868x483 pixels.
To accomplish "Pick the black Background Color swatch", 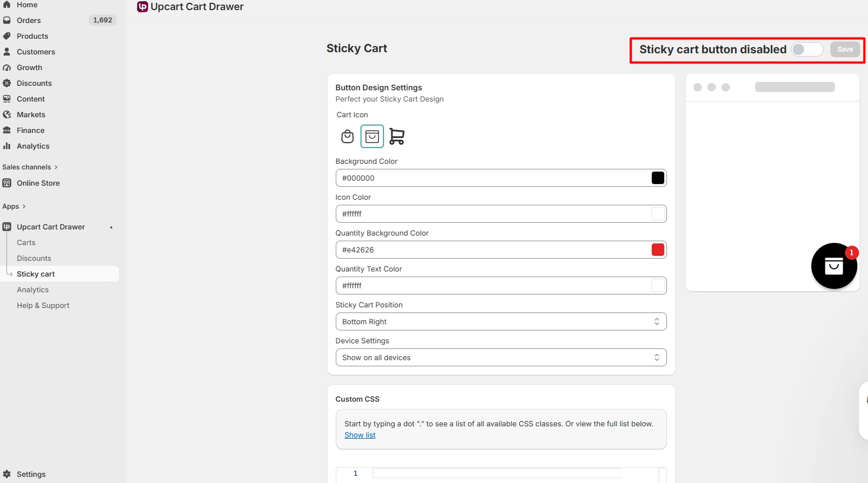I will click(658, 178).
